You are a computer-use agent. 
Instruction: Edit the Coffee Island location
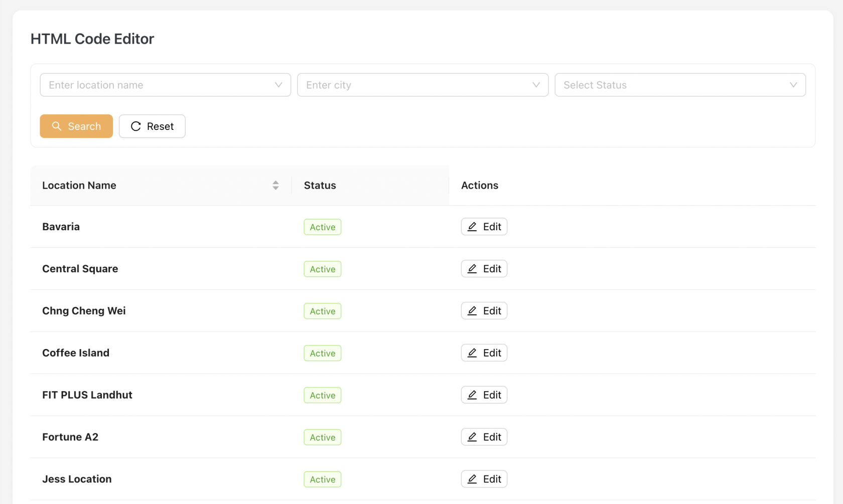[484, 353]
